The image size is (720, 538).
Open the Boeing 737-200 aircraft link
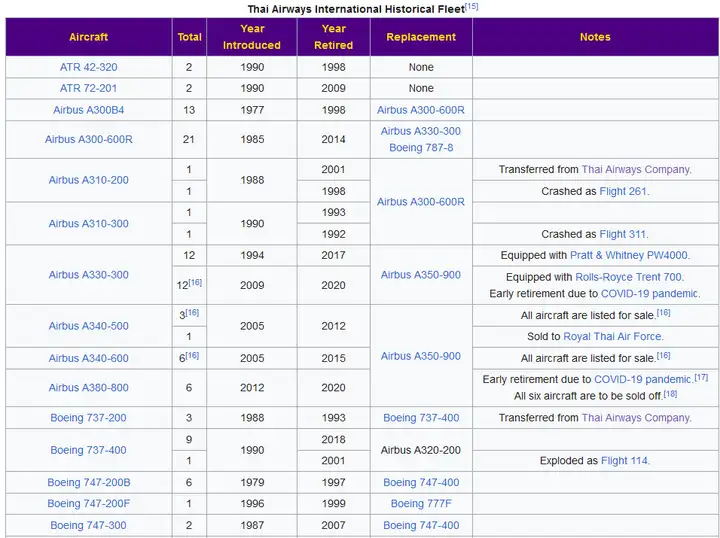pos(89,418)
